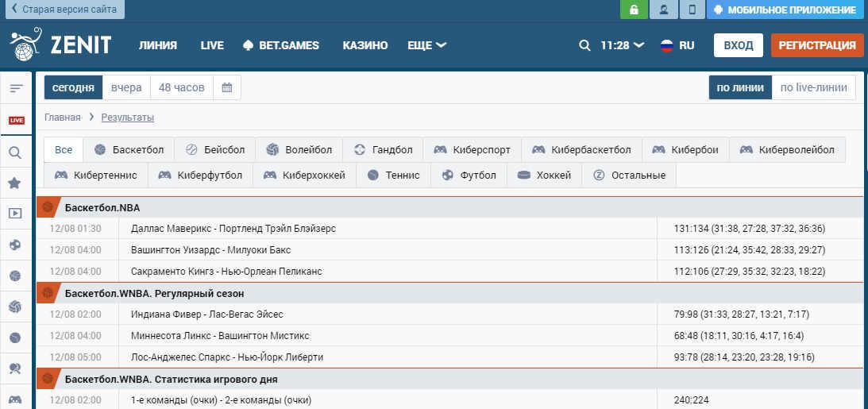Filter results by Хоккей tab

click(x=545, y=176)
